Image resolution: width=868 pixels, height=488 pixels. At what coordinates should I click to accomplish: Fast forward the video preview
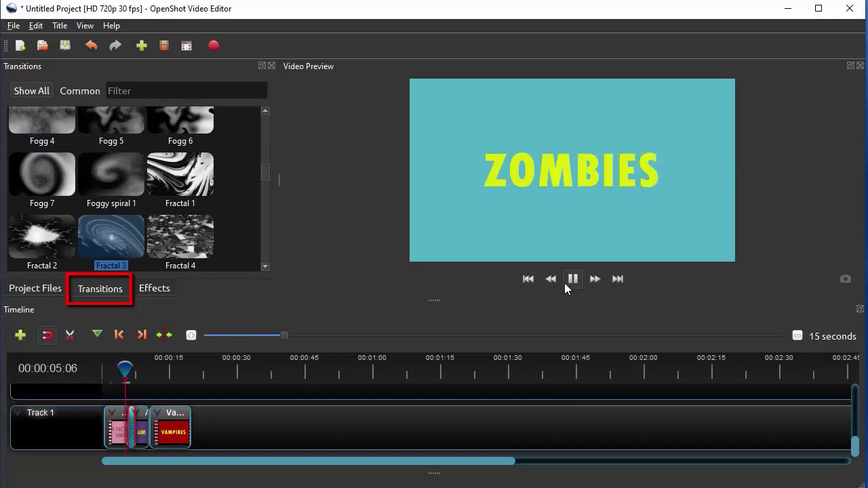click(x=595, y=279)
